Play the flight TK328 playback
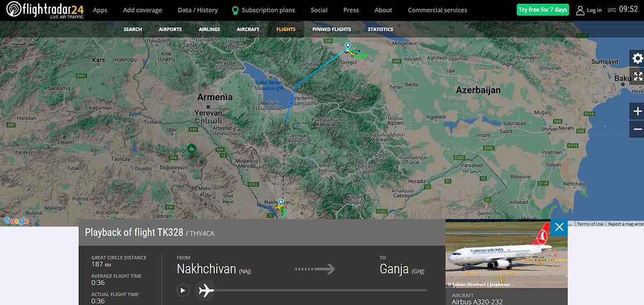Screen dimensions: 644x305 183,290
